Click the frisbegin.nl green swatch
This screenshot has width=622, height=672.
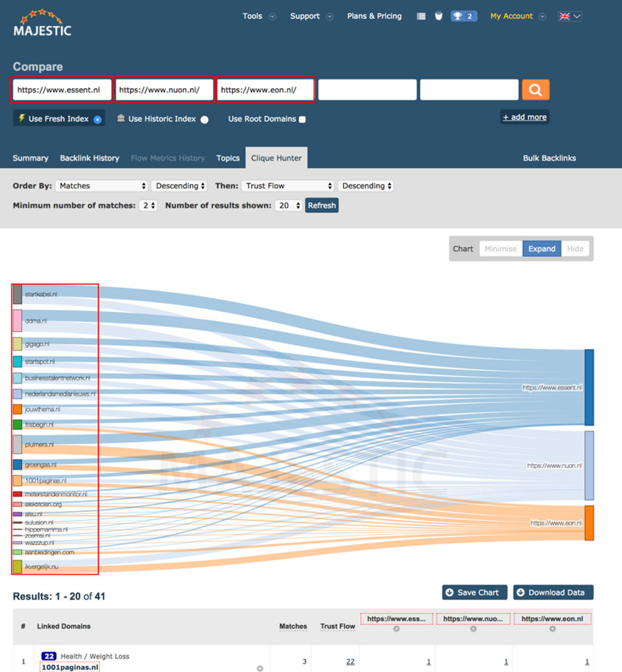coord(17,424)
